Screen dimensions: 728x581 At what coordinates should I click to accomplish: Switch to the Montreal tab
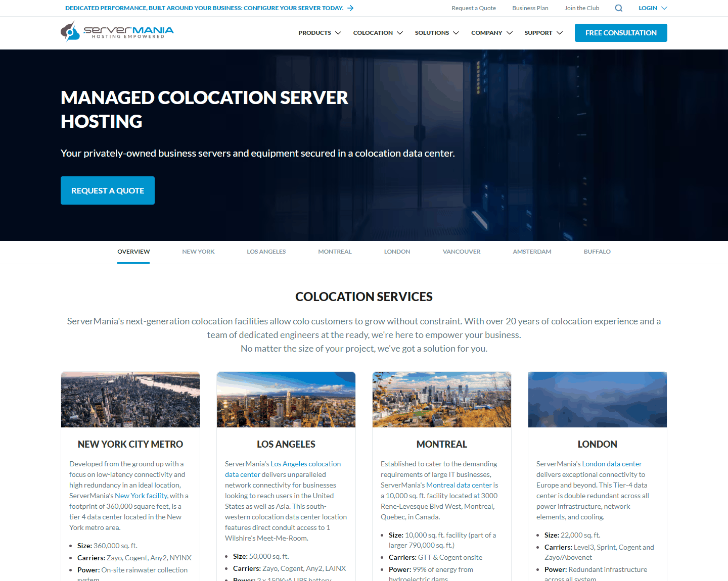click(x=335, y=252)
